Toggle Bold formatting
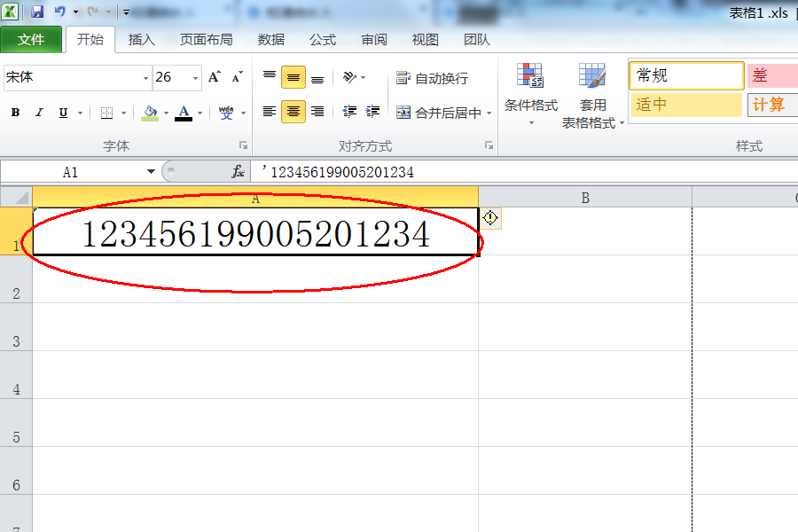 (16, 113)
